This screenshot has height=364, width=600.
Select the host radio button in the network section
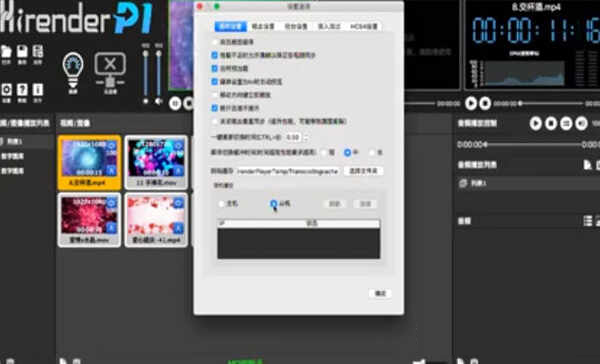coord(222,204)
